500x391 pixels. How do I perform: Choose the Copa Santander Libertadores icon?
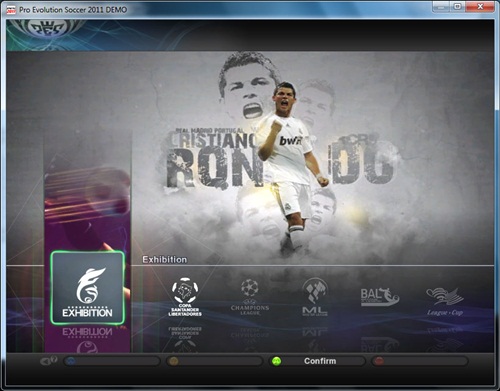[x=185, y=297]
